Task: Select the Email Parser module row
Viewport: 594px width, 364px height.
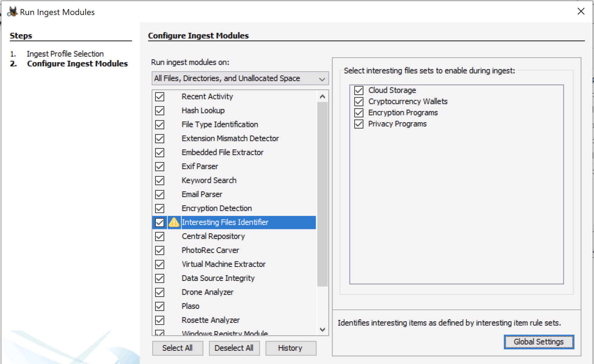Action: [202, 195]
